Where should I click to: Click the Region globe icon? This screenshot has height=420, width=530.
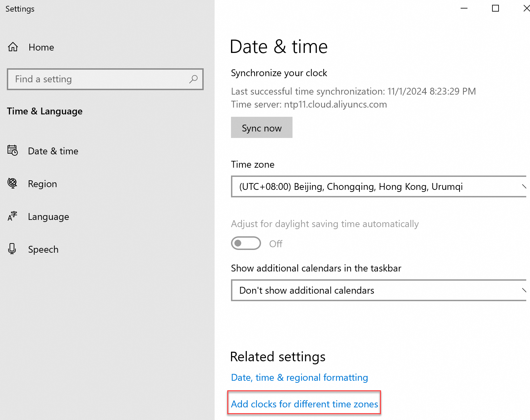coord(12,183)
